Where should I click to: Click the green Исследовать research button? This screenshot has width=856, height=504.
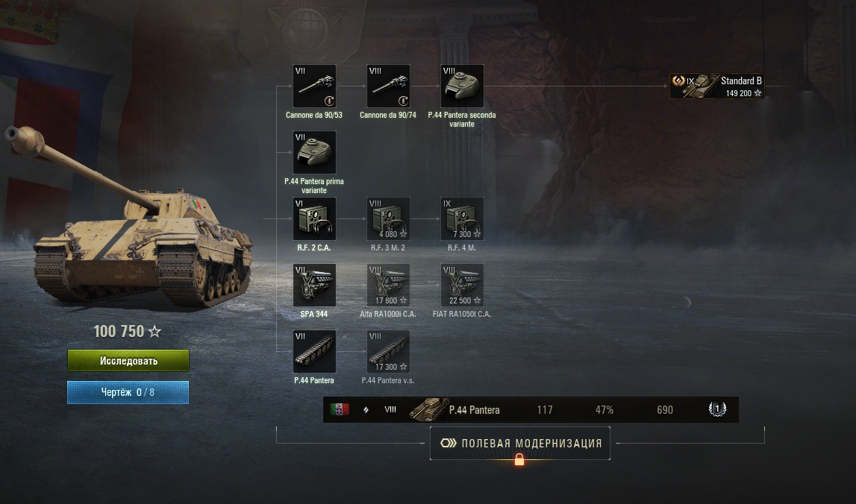click(128, 361)
